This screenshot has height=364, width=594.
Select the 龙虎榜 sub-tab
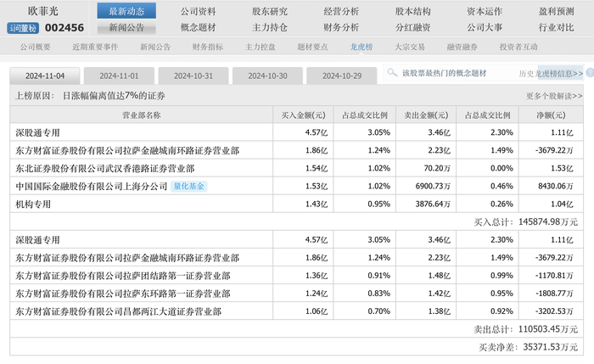click(x=361, y=47)
